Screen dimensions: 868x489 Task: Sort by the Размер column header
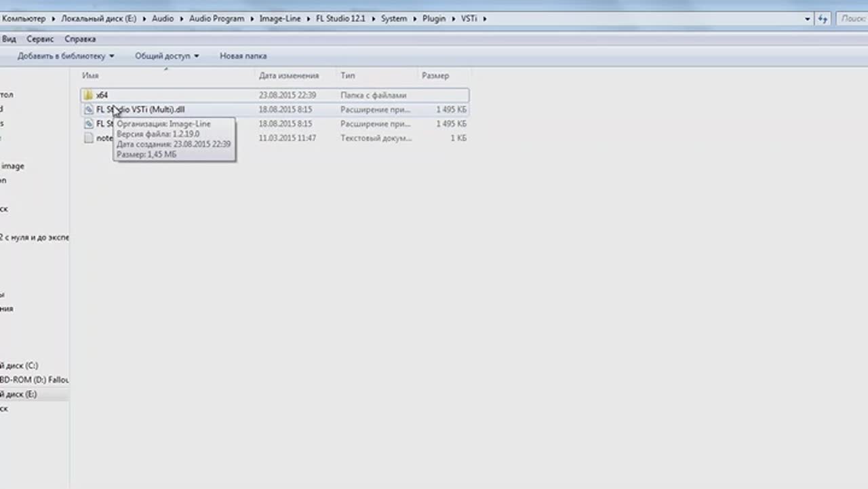[x=435, y=76]
